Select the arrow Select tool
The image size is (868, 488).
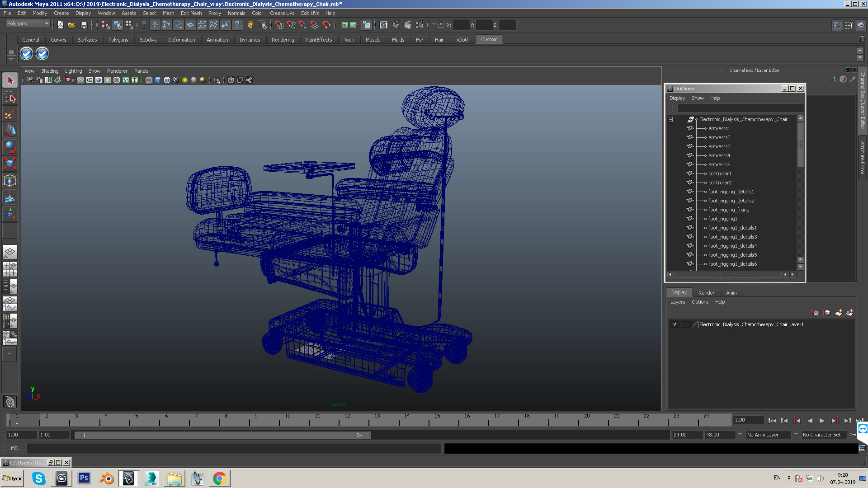tap(10, 81)
